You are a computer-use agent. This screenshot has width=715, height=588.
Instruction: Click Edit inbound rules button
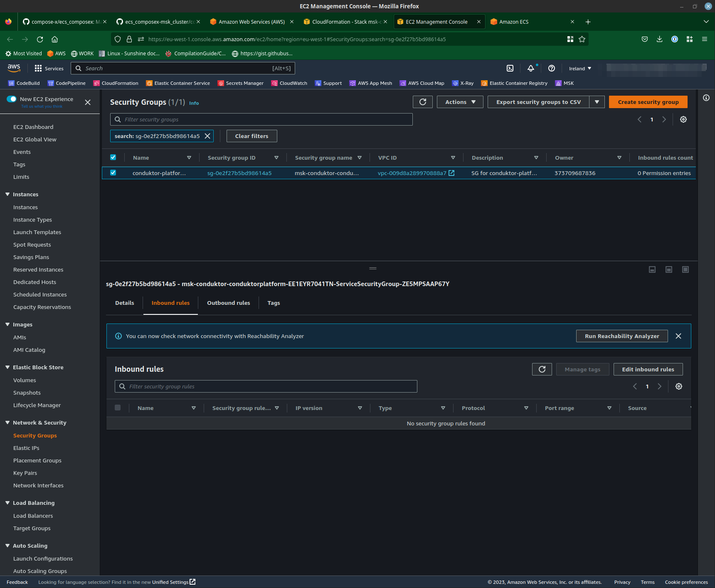click(648, 369)
